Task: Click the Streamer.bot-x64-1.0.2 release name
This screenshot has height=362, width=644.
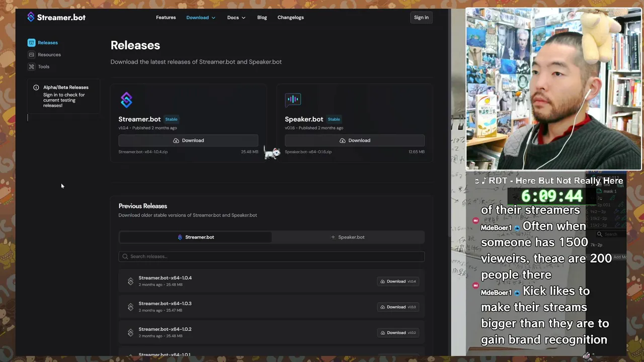Action: point(165,329)
